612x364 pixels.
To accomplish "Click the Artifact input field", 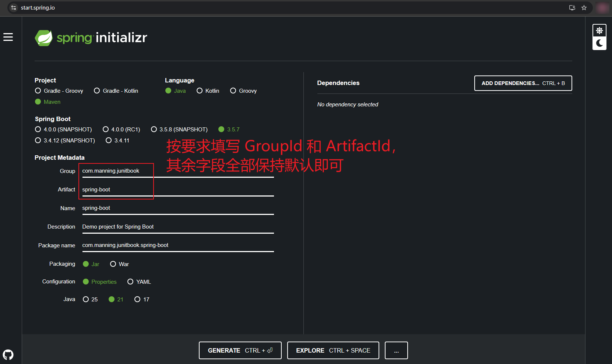I will coord(178,190).
